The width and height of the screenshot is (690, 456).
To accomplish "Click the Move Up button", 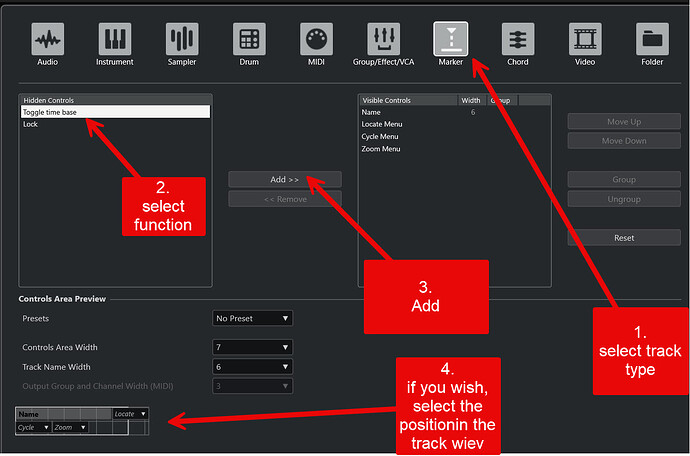I will (624, 121).
